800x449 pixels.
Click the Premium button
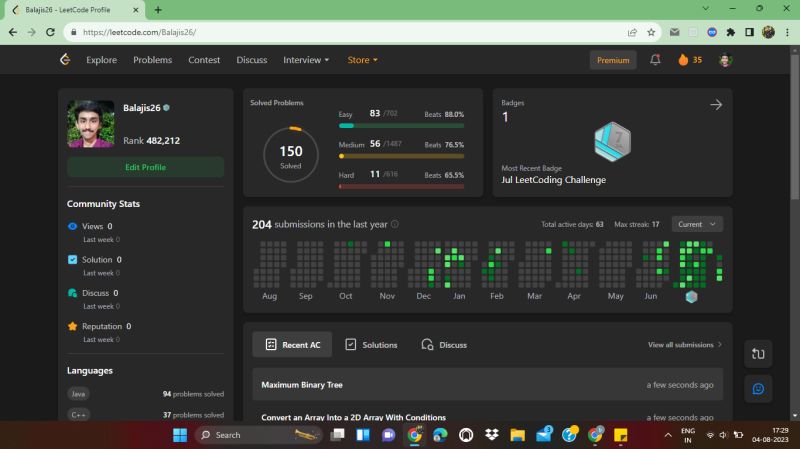(613, 60)
